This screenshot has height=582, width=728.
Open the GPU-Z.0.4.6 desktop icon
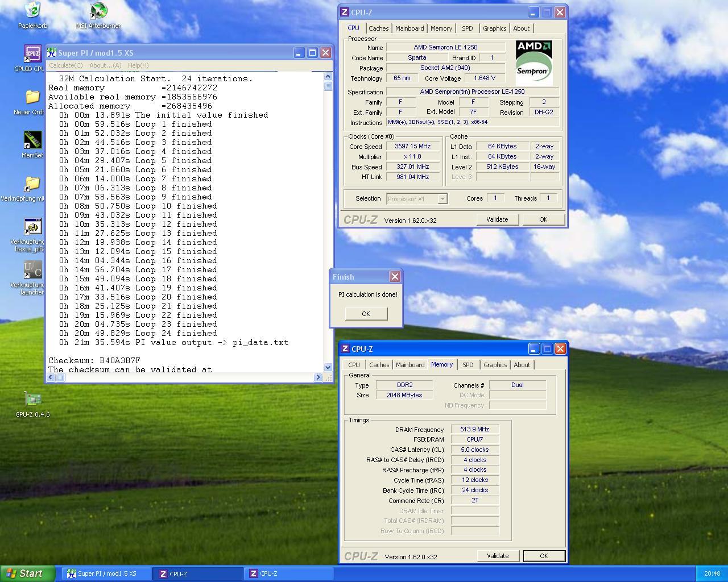coord(32,400)
